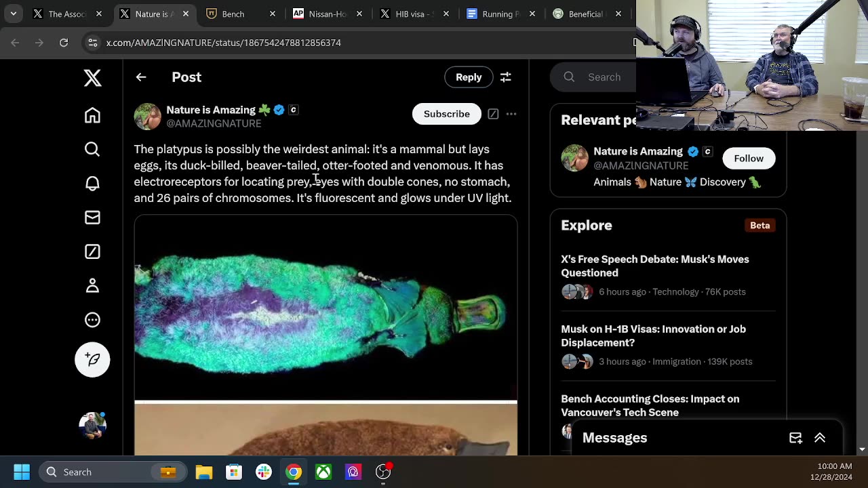Open @AMAZINGNATURE handle under post author
Image resolution: width=868 pixels, height=488 pixels.
click(x=214, y=123)
